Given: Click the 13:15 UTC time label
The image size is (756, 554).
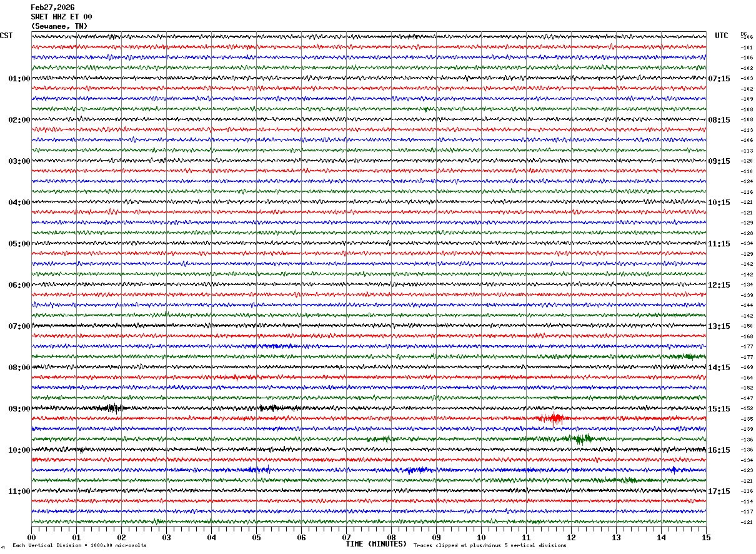Looking at the screenshot, I should point(719,326).
